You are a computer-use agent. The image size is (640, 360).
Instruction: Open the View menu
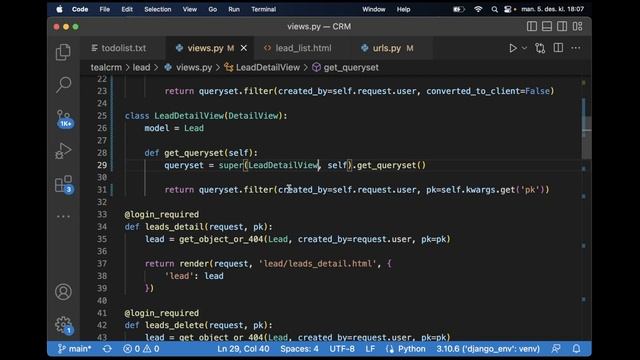189,9
